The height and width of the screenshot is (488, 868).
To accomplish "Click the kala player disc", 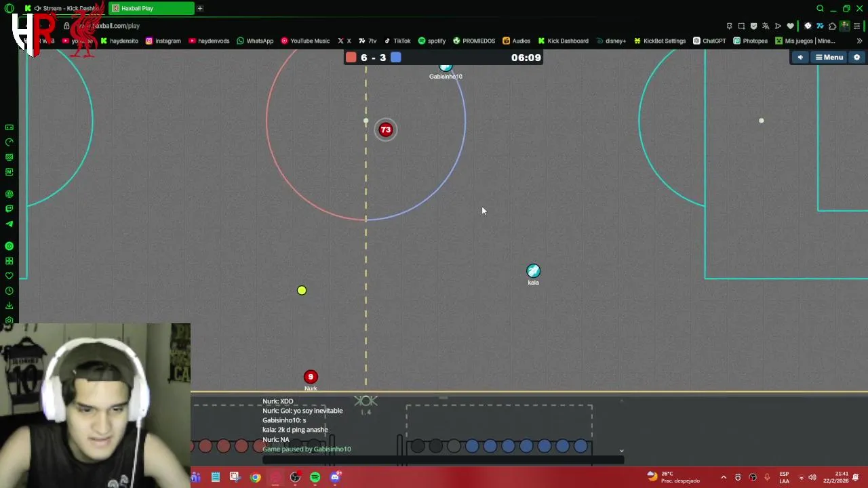I will point(534,271).
